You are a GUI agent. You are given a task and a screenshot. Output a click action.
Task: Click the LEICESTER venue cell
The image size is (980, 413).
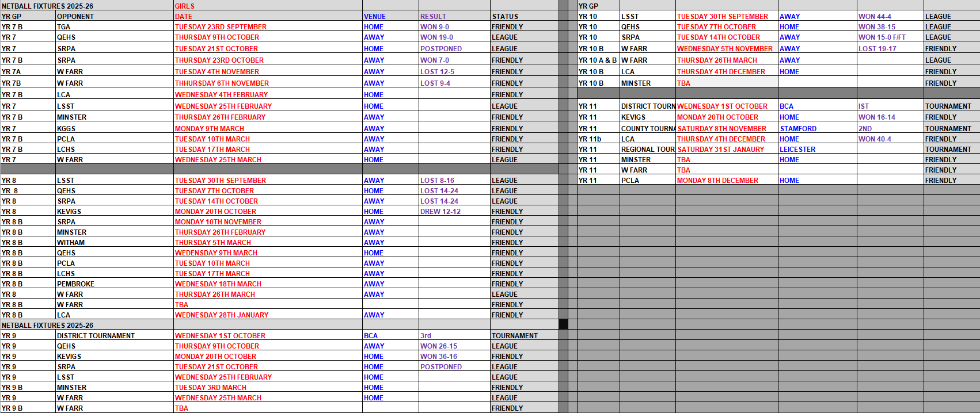[797, 150]
